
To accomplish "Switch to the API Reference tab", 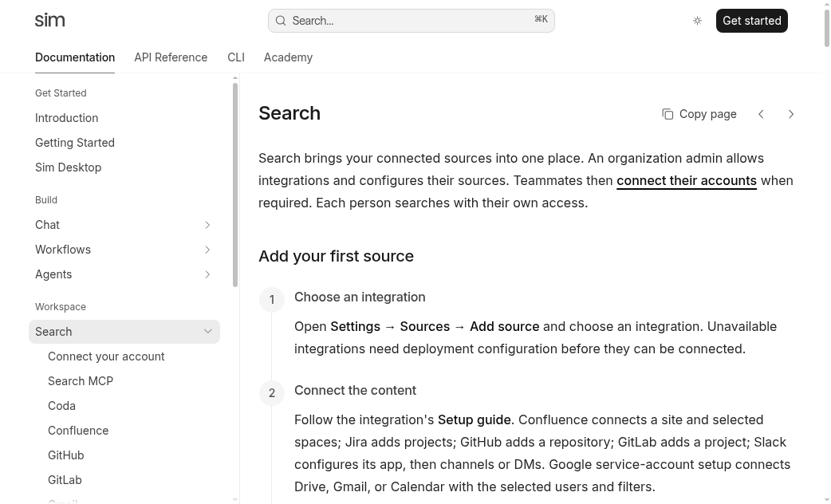I will click(171, 57).
